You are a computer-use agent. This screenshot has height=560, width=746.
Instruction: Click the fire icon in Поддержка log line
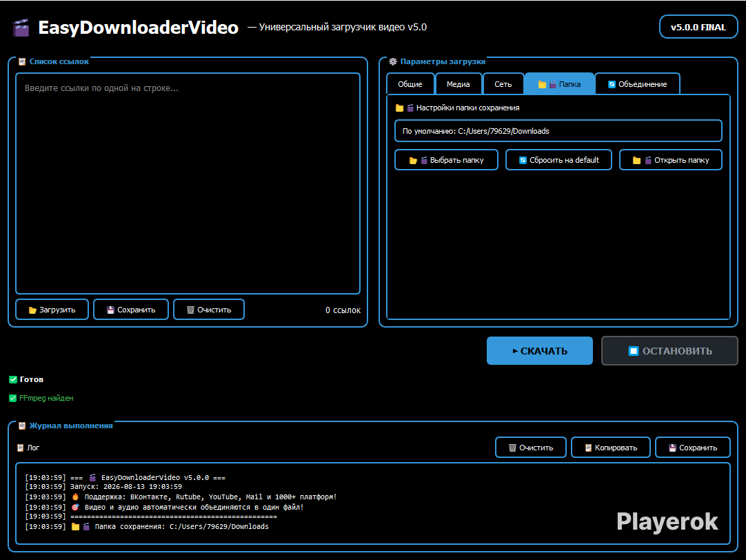[75, 497]
